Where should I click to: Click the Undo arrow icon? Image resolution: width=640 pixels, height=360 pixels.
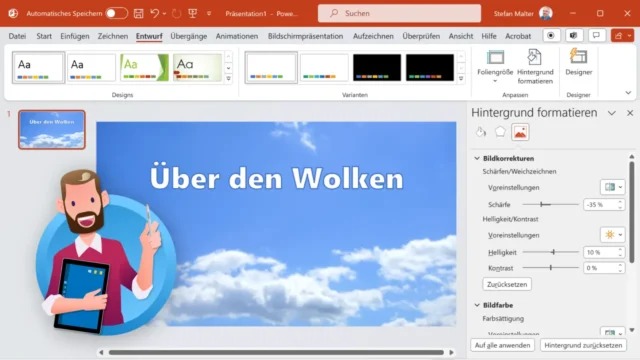pyautogui.click(x=155, y=13)
